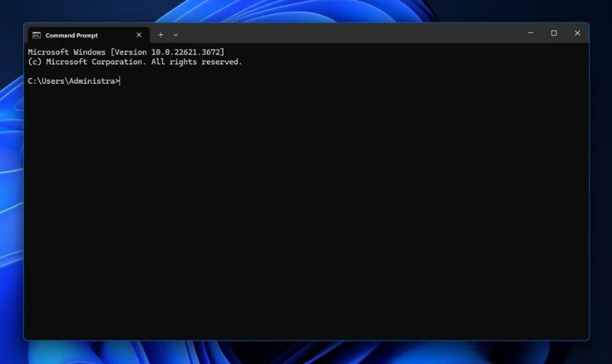Click the Microsoft Corporation copyright line
This screenshot has width=612, height=364.
tap(135, 62)
